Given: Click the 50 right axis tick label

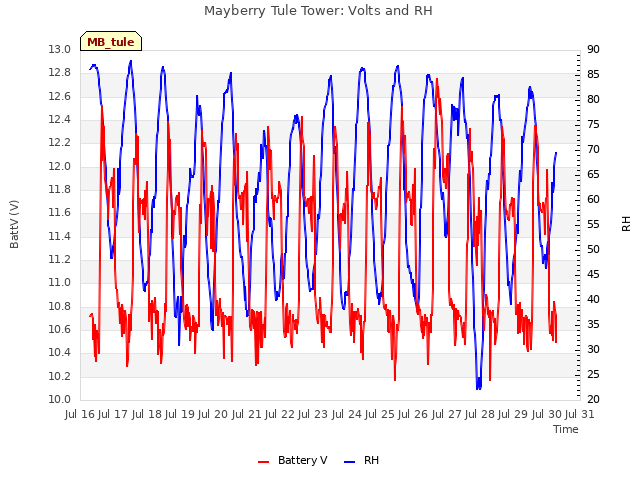Looking at the screenshot, I should (593, 249).
